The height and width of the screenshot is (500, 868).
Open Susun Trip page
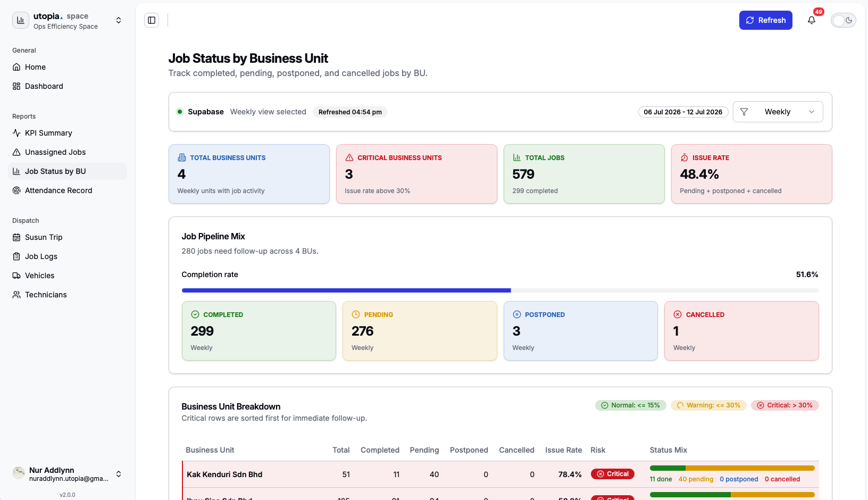click(x=68, y=237)
